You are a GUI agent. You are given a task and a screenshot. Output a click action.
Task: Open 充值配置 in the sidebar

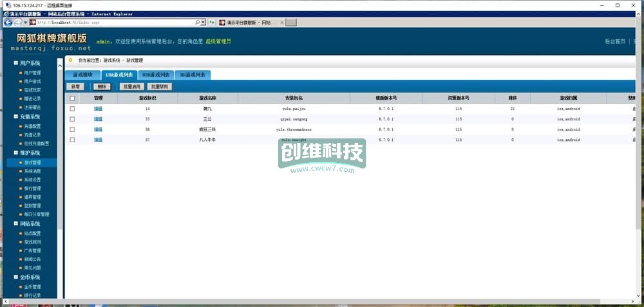pyautogui.click(x=32, y=126)
